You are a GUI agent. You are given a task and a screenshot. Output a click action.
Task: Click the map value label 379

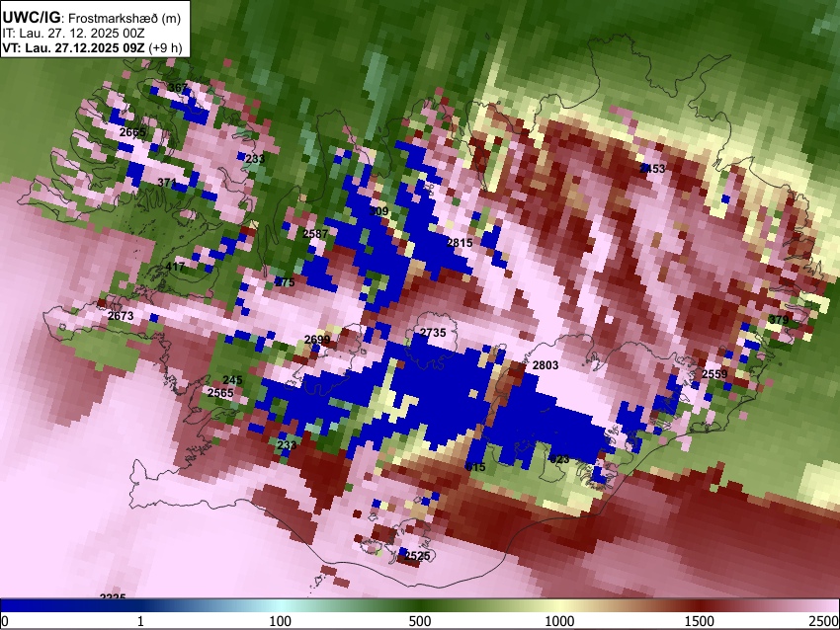[x=779, y=320]
